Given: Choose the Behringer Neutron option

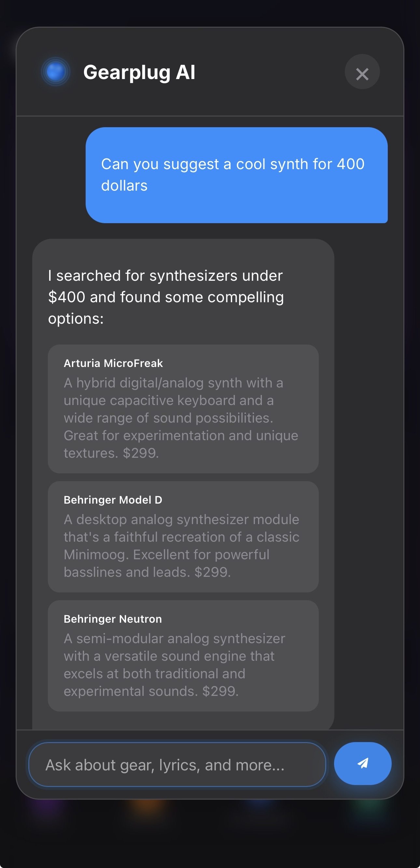Looking at the screenshot, I should [184, 655].
